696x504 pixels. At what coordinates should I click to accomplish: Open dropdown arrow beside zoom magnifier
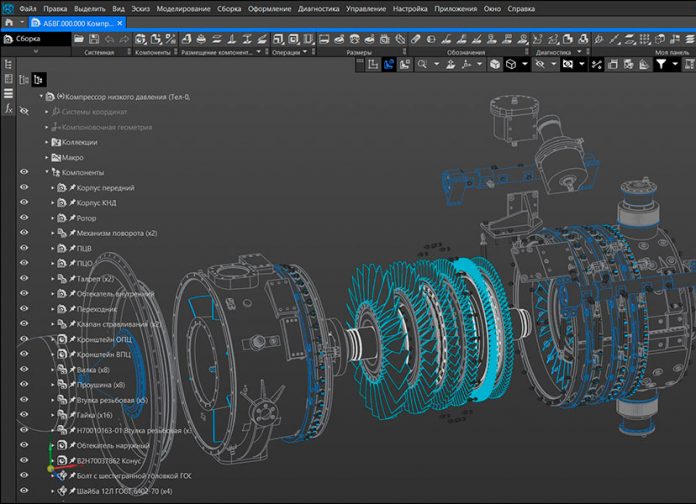point(436,64)
